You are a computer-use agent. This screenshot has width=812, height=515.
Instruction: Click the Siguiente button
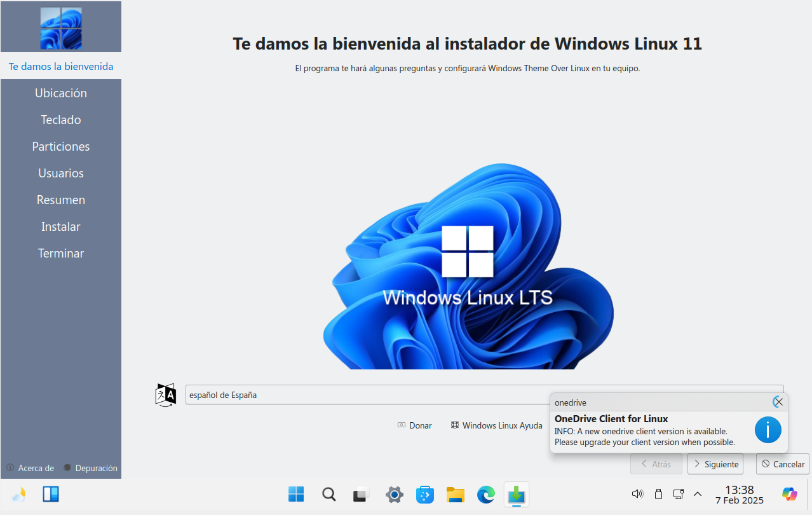point(715,464)
